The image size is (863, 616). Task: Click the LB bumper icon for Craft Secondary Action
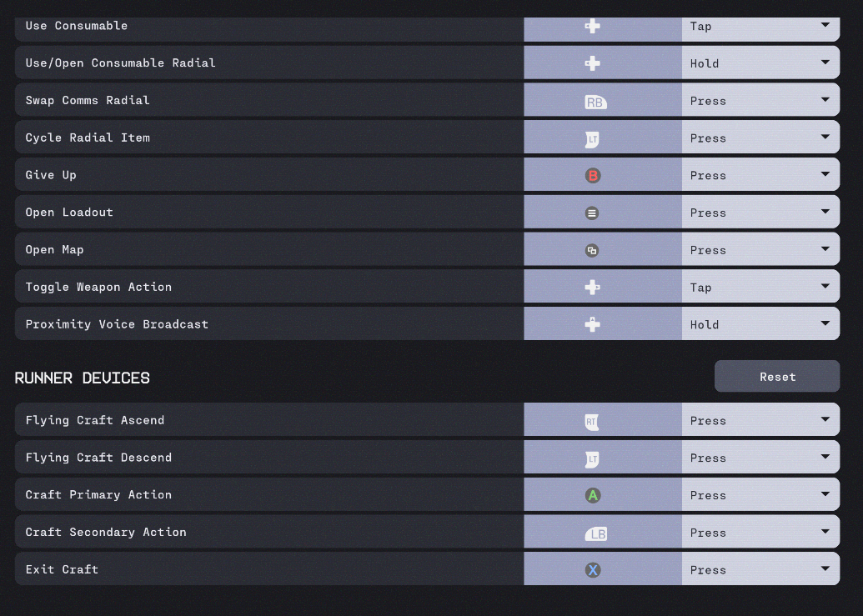(x=595, y=533)
